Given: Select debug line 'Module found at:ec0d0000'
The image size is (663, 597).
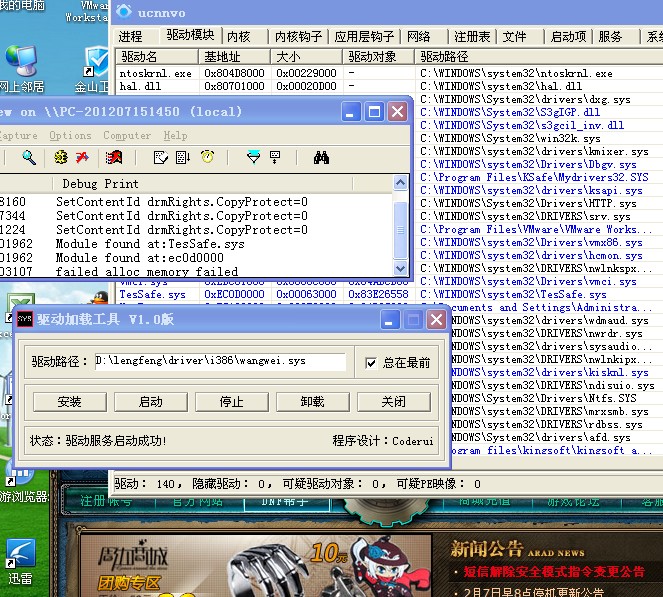Looking at the screenshot, I should coord(140,258).
